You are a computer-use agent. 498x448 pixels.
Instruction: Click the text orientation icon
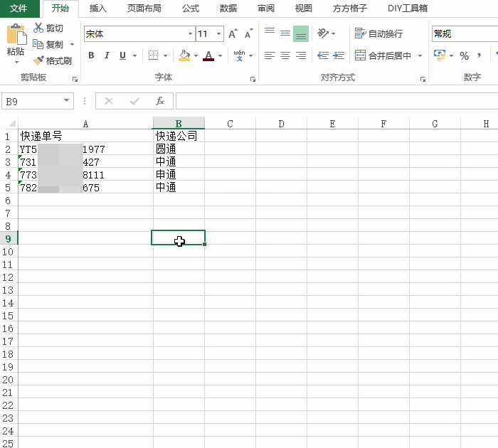click(323, 33)
